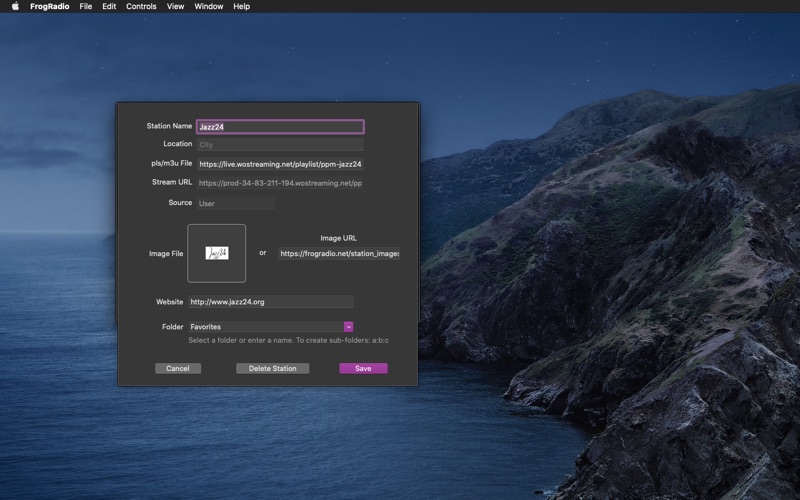Click the Delete Station button
The width and height of the screenshot is (800, 500).
click(272, 368)
